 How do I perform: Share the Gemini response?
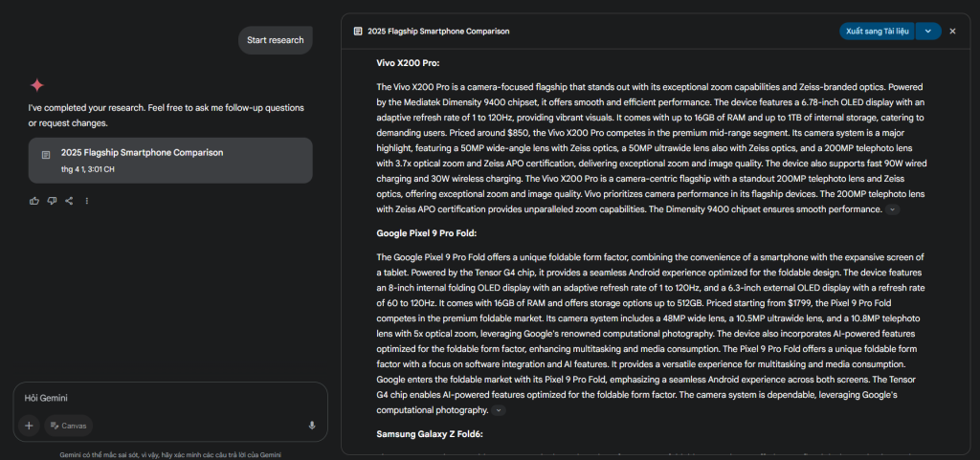click(x=69, y=200)
